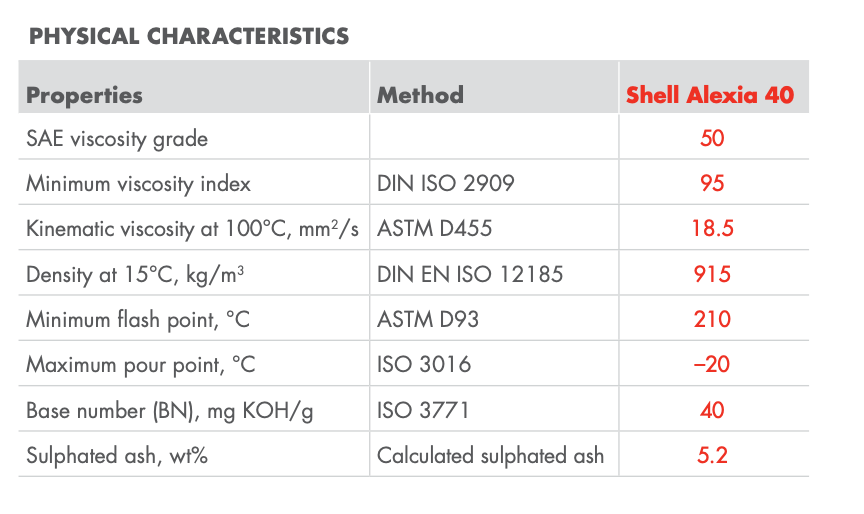Click the kinematic viscosity value 18.5
Screen dimensions: 864x514
click(x=712, y=229)
